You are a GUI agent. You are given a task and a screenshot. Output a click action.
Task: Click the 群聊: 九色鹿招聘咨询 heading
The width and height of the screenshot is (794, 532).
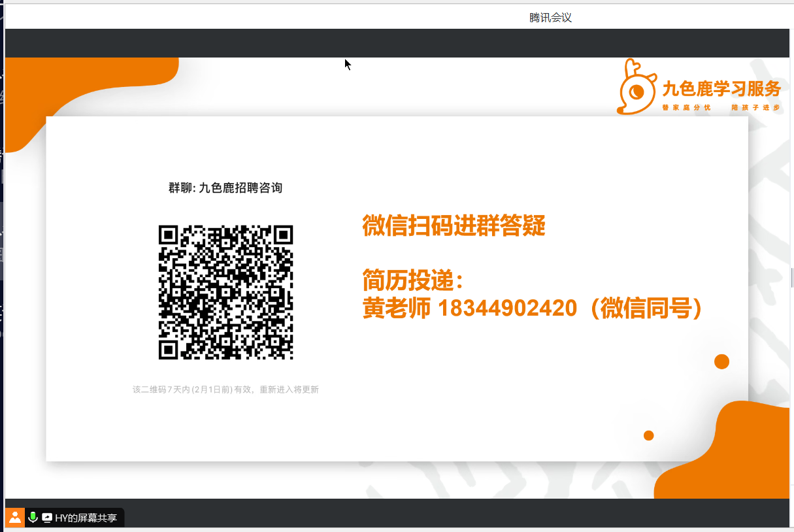pyautogui.click(x=225, y=188)
